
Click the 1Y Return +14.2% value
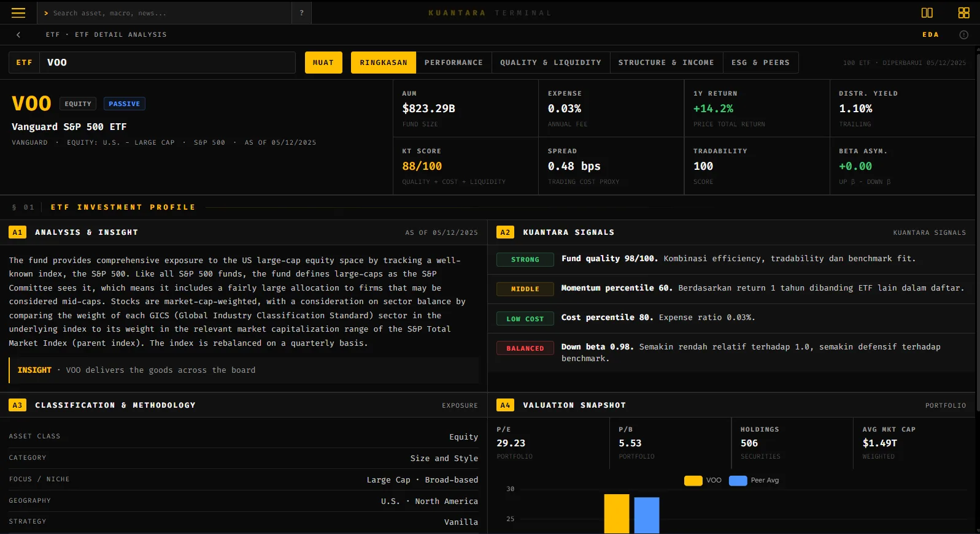tap(713, 109)
